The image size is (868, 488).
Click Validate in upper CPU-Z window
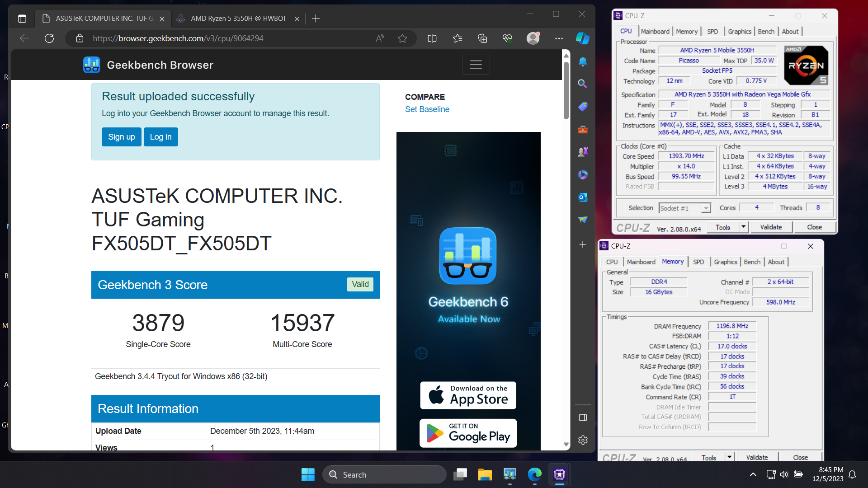[771, 227]
